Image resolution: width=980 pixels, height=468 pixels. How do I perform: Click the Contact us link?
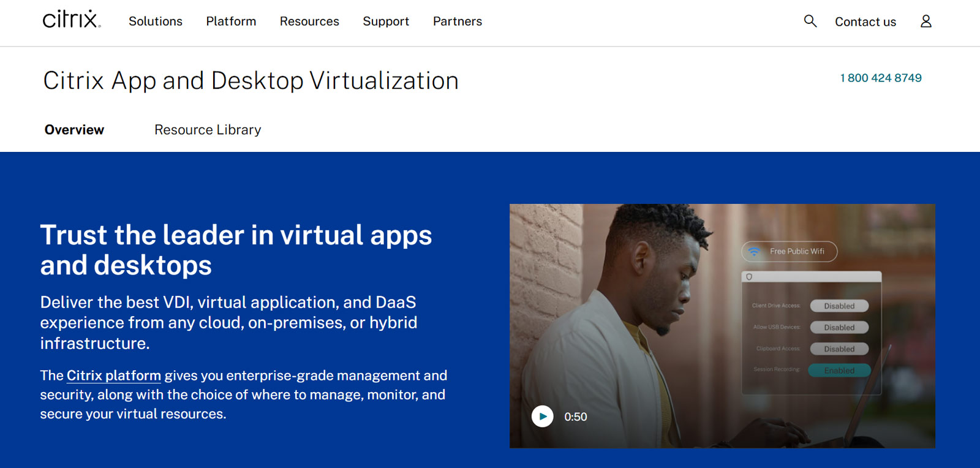865,22
